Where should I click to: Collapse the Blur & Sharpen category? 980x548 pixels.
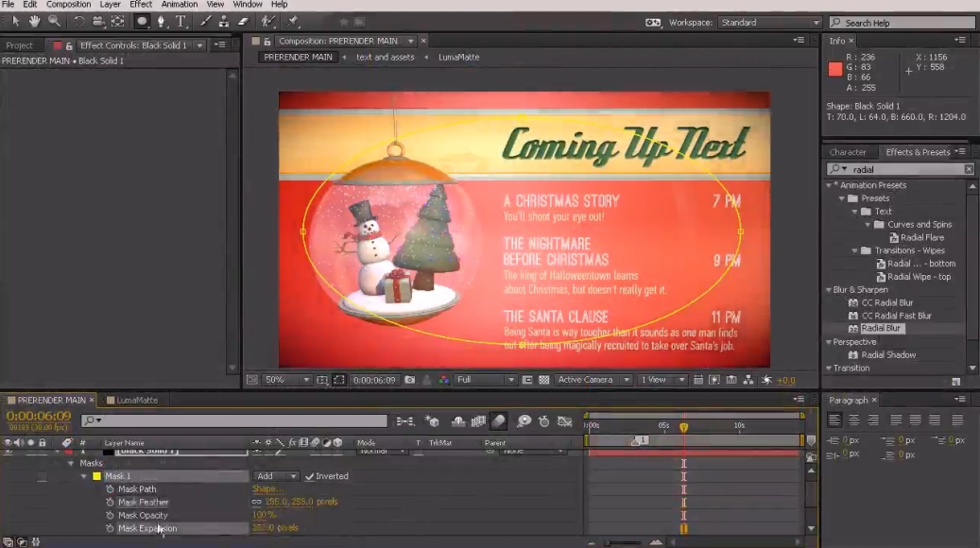pos(830,290)
